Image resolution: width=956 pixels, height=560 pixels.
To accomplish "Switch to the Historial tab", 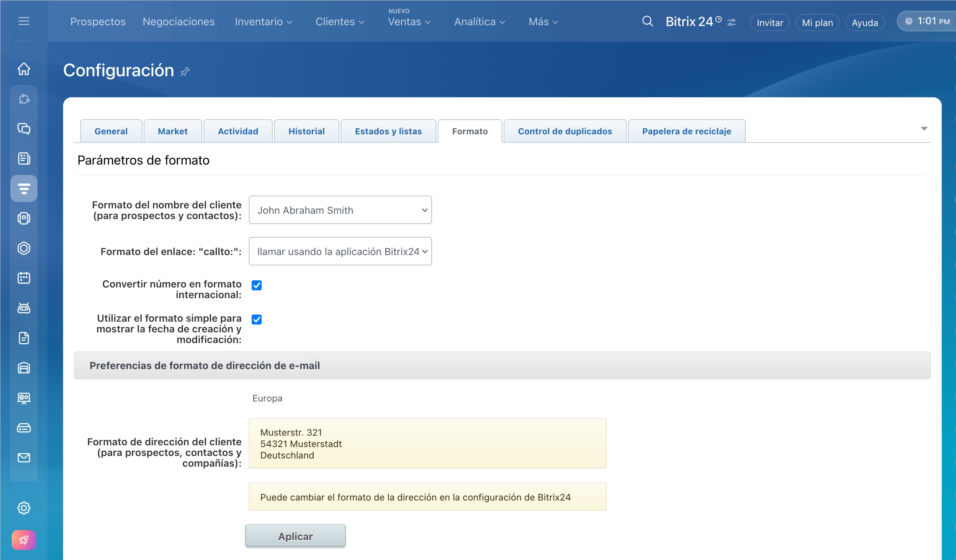I will coord(306,131).
